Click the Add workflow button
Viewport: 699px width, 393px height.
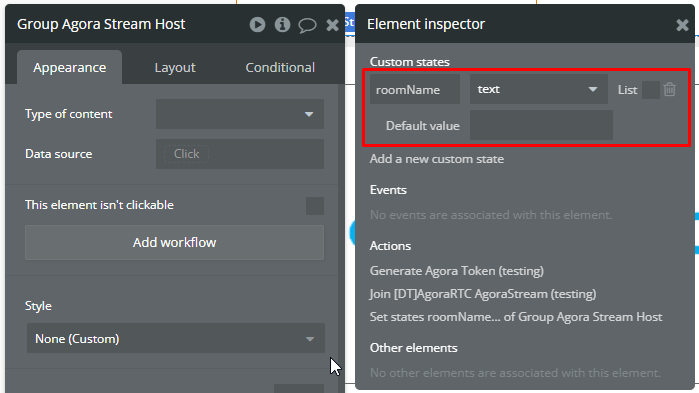174,242
